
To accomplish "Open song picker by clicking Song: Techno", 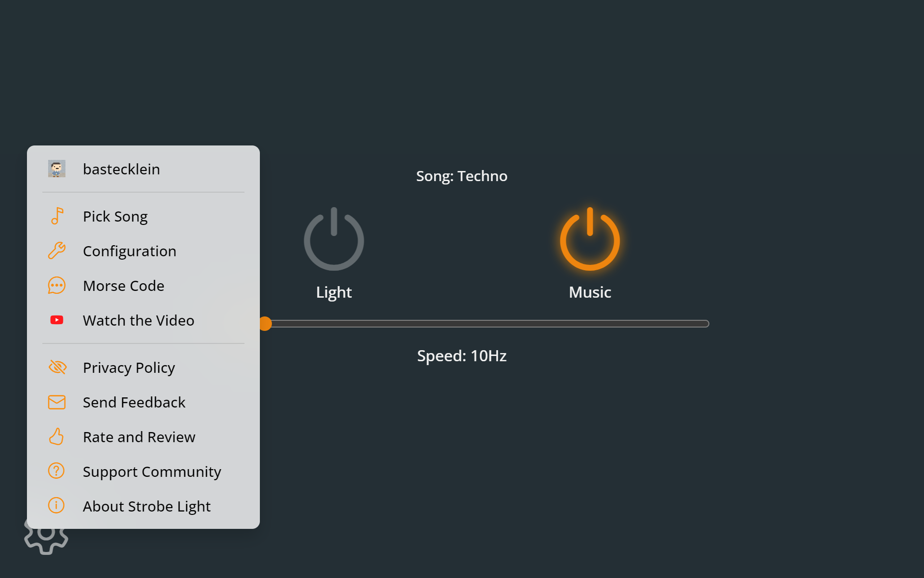I will (462, 176).
